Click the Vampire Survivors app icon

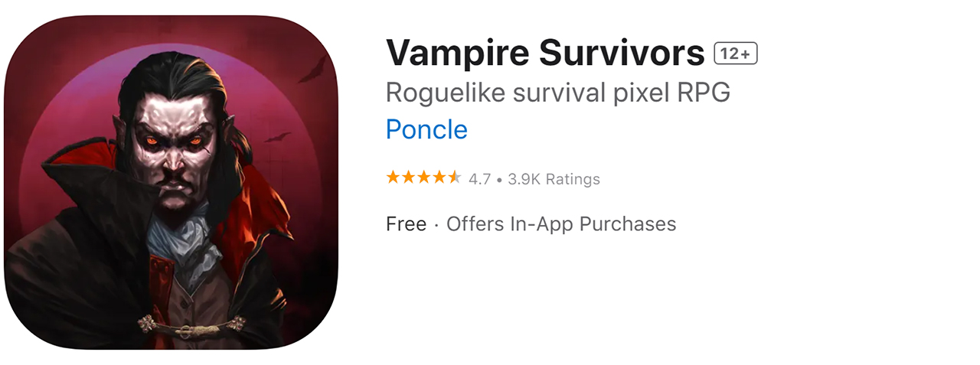[171, 183]
